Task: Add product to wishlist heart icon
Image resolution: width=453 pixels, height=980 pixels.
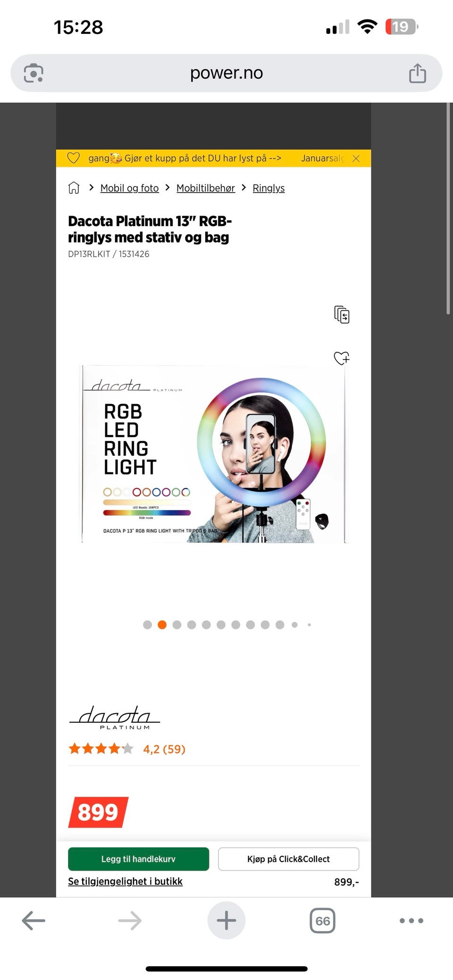Action: pyautogui.click(x=342, y=358)
